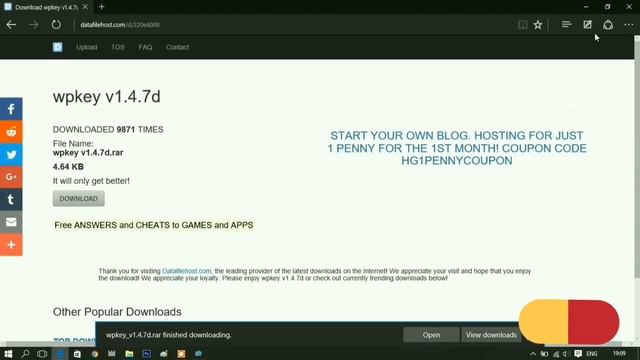The image size is (640, 360).
Task: Click the gray DOWNLOAD button
Action: coord(78,198)
